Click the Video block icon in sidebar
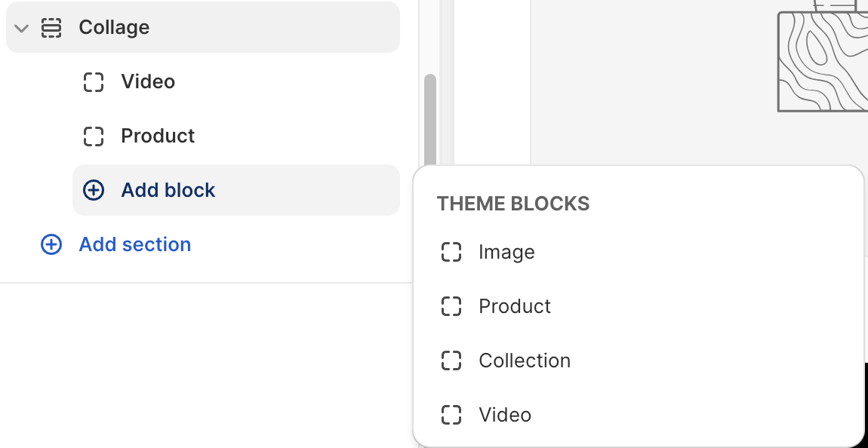The width and height of the screenshot is (868, 448). point(93,82)
